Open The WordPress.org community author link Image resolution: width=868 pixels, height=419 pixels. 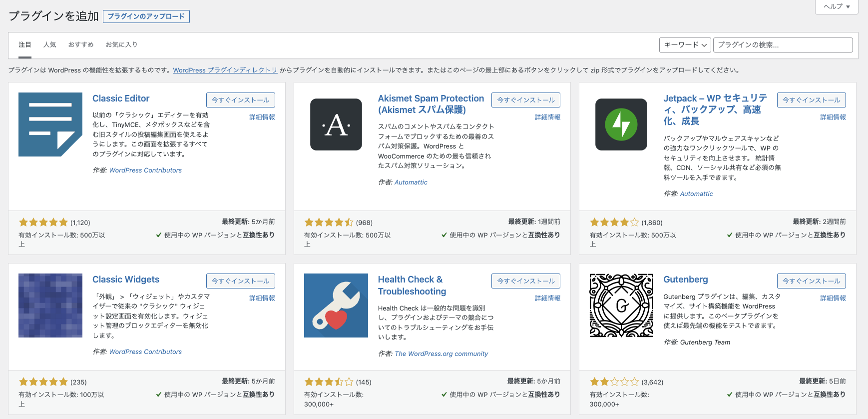(x=441, y=354)
